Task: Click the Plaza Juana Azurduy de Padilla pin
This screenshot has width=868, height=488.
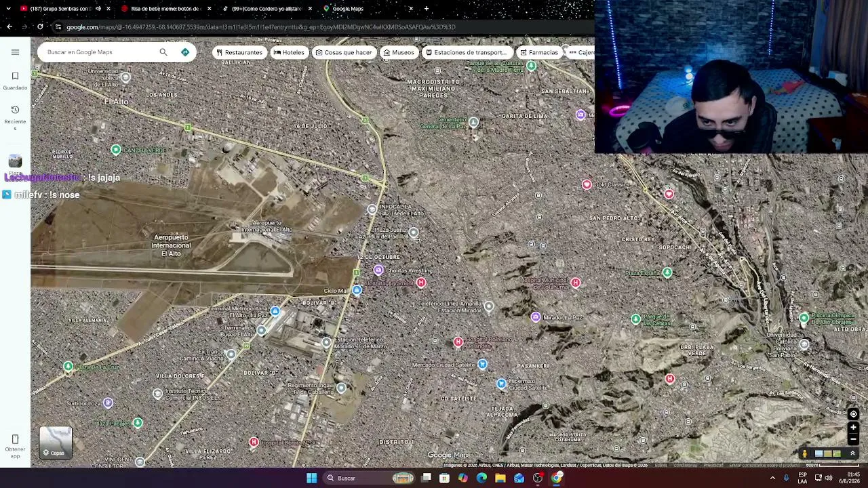Action: click(414, 233)
